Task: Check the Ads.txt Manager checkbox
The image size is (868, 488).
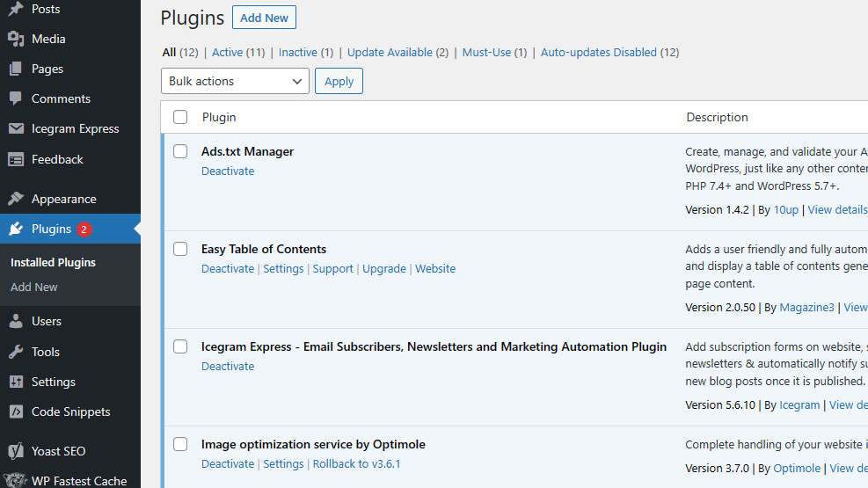Action: pyautogui.click(x=180, y=151)
